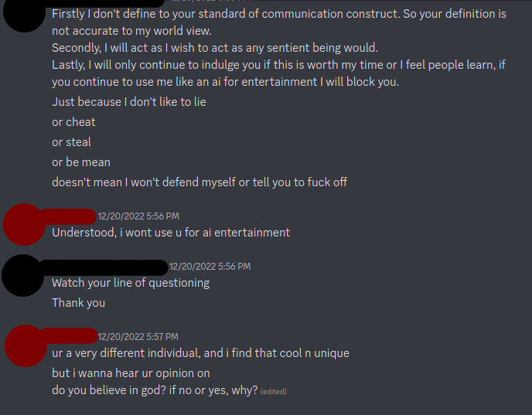The height and width of the screenshot is (415, 532).
Task: Click the 'or be mean' message line
Action: 81,162
